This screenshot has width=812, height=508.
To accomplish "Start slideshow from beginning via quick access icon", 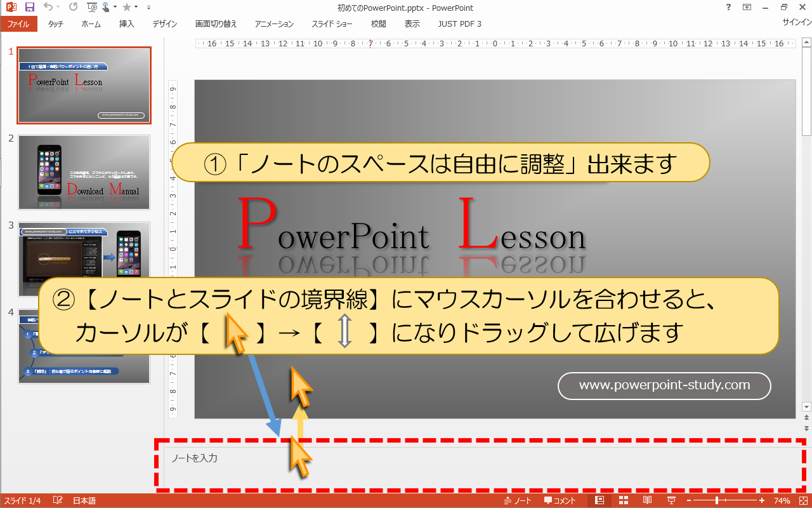I will pos(91,8).
